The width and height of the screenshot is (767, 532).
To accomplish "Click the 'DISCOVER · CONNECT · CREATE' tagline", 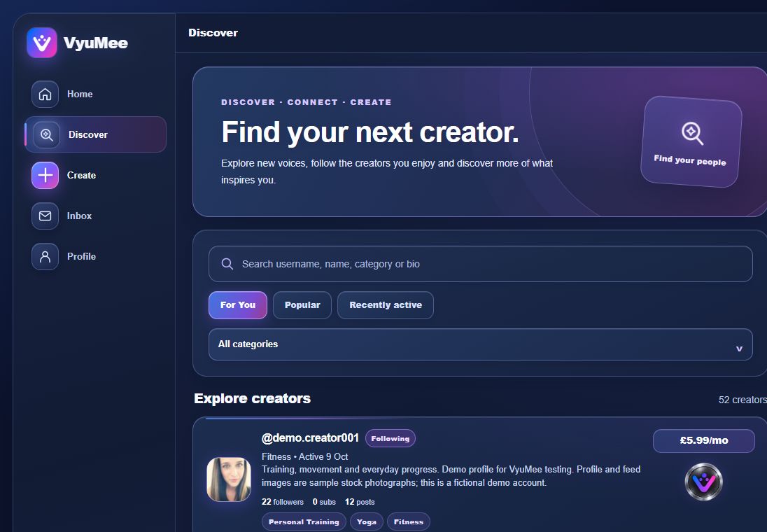I will pos(307,102).
